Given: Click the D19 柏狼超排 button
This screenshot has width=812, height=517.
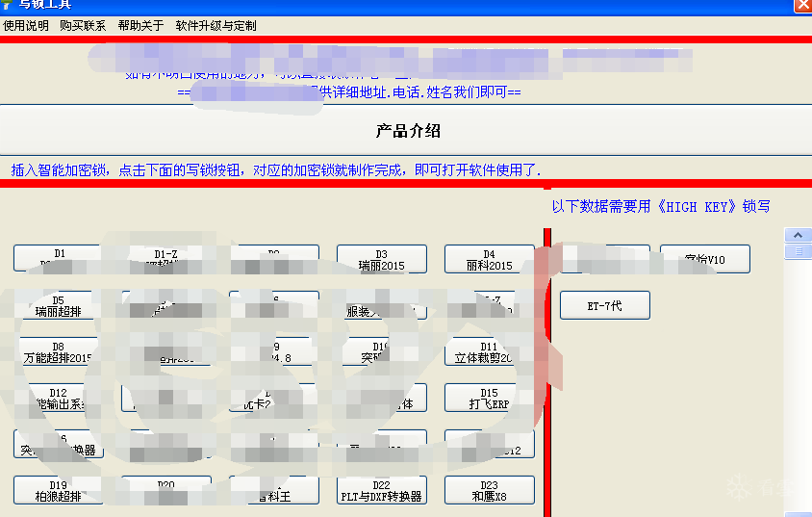Looking at the screenshot, I should 58,490.
